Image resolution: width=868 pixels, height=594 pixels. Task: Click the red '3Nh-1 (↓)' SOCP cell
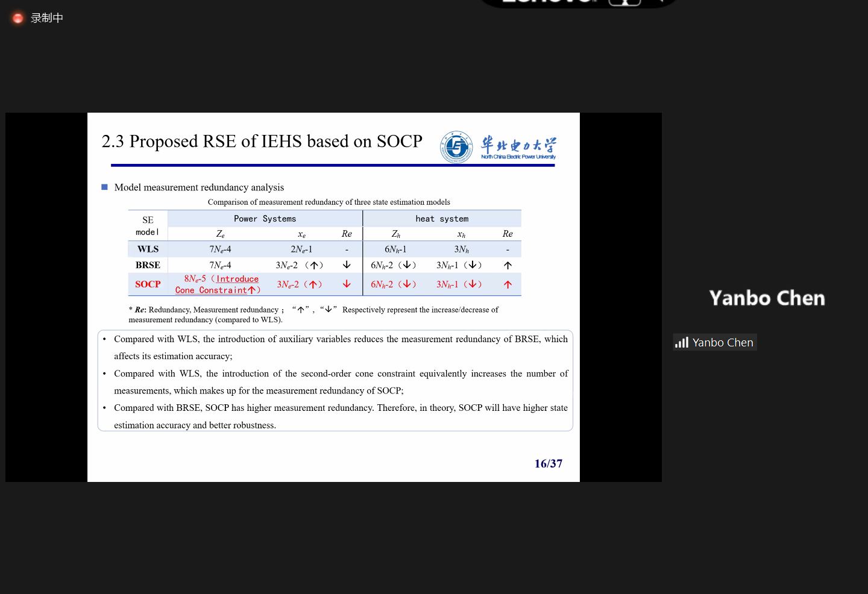point(459,284)
